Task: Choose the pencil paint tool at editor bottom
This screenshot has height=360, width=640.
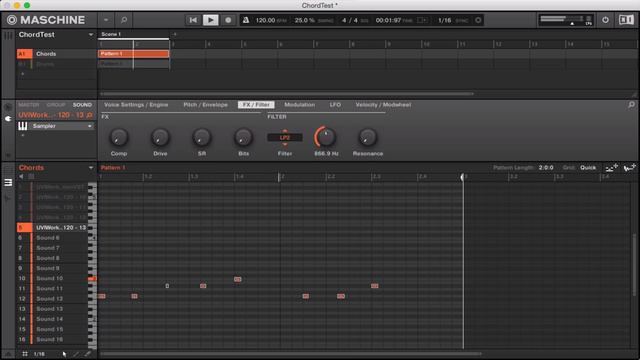Action: click(76, 354)
